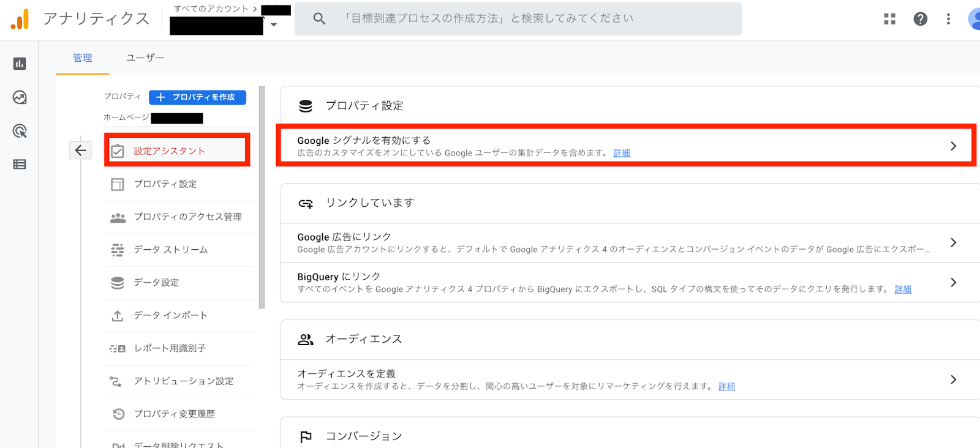Click the プロパティ設定 section stack icon

tap(306, 106)
